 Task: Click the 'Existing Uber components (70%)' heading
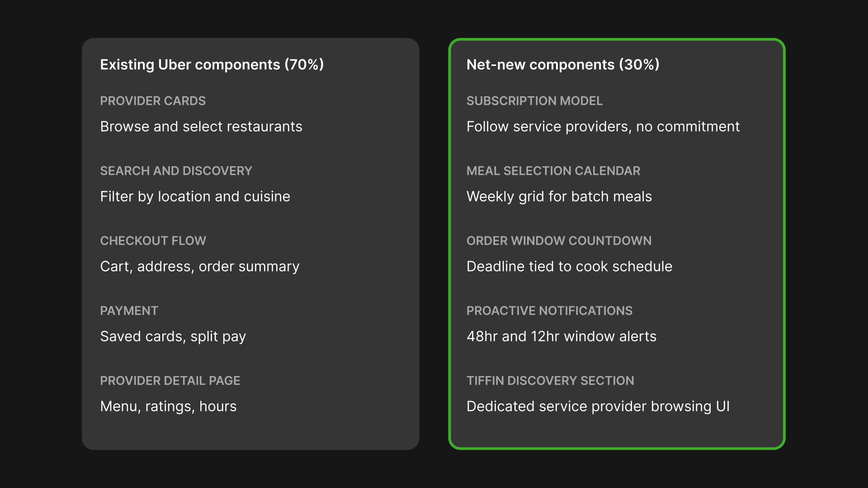click(x=212, y=65)
